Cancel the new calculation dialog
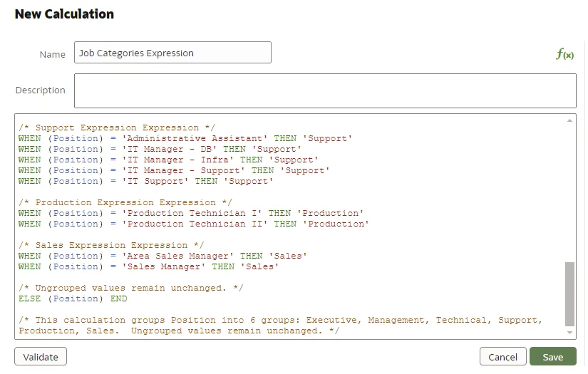 pos(502,357)
